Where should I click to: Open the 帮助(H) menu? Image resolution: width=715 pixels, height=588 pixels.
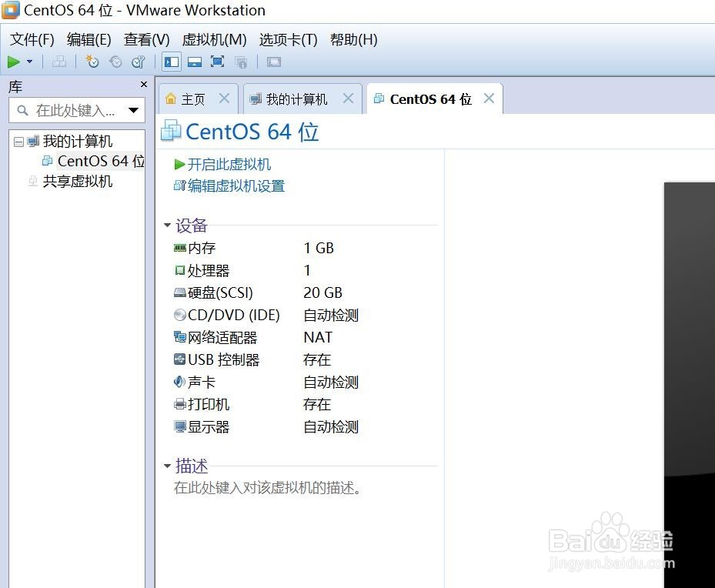[x=353, y=39]
